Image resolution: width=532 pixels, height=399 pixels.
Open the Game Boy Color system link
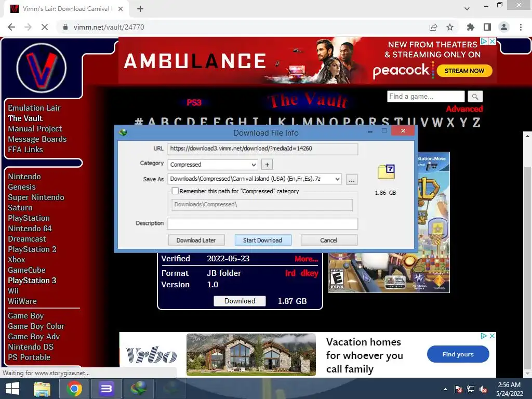(x=36, y=326)
